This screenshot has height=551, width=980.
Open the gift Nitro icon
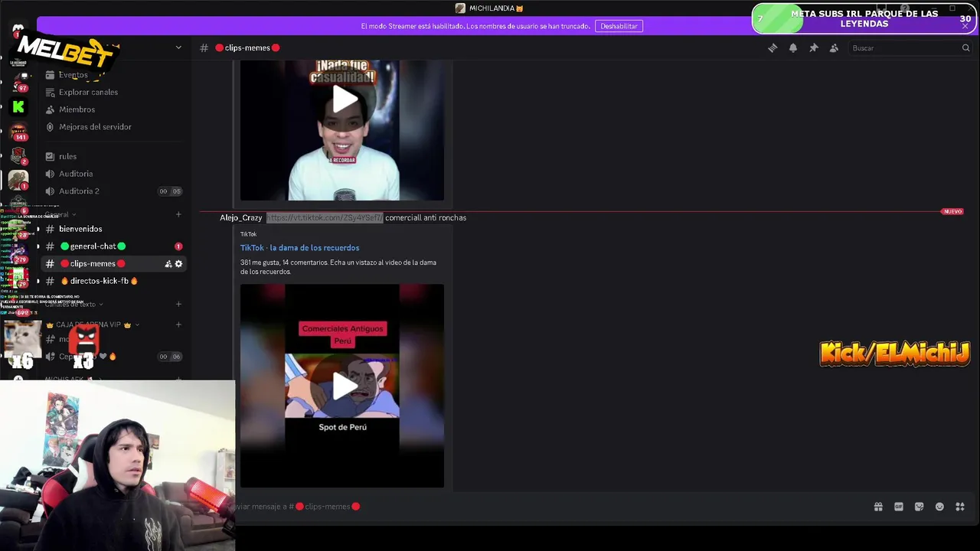pos(878,507)
